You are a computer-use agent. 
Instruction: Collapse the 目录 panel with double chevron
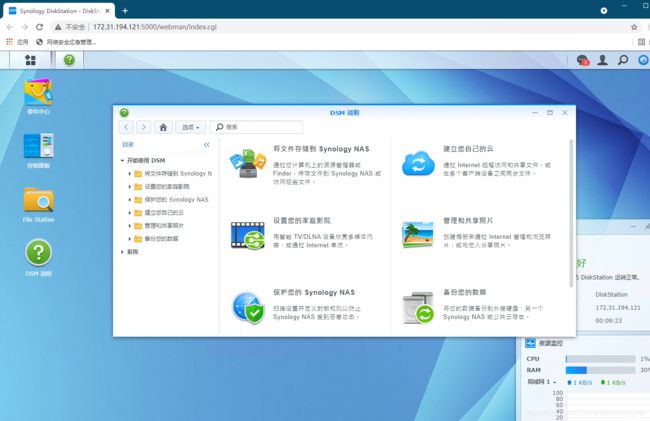[x=206, y=145]
